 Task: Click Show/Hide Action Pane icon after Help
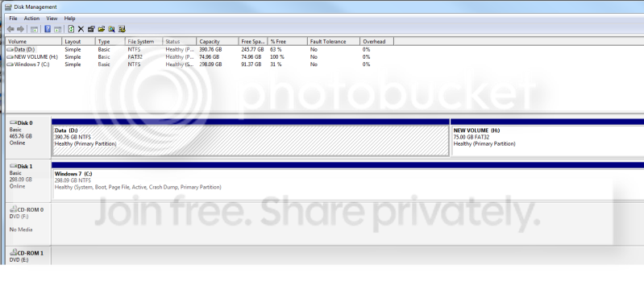[58, 29]
